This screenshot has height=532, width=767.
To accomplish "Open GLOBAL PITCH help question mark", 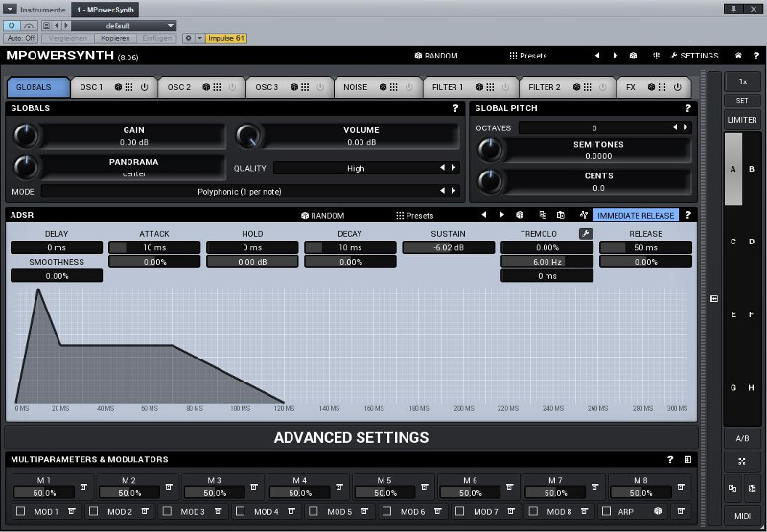I will click(687, 108).
